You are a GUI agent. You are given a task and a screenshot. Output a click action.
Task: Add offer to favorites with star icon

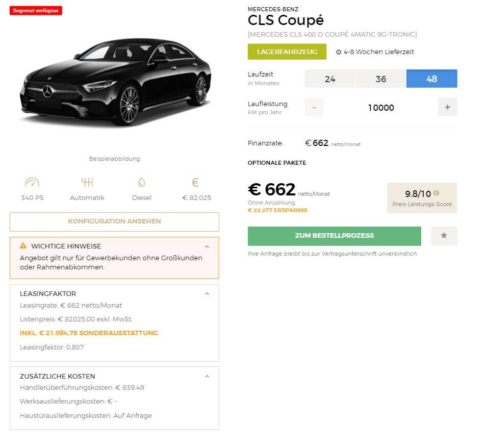(x=444, y=236)
